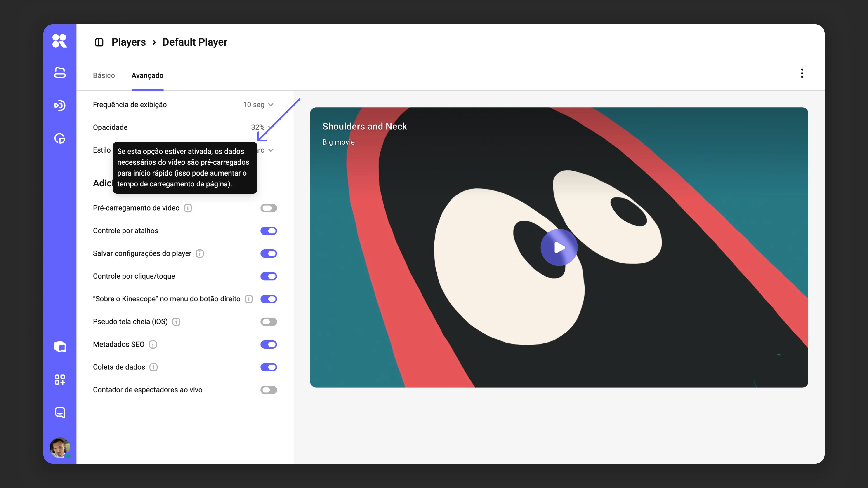Open the live streaming sidebar icon

pyautogui.click(x=60, y=106)
